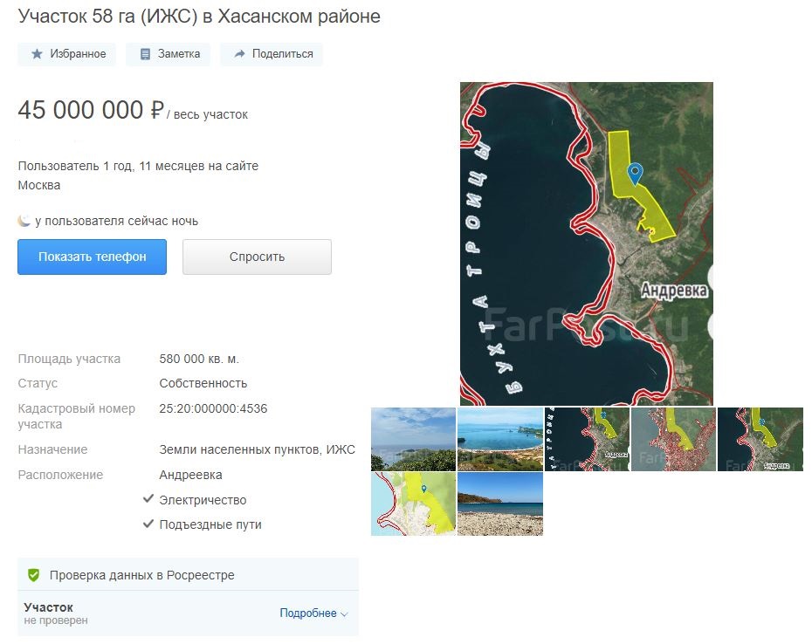
Task: Click the blue location pin on the map
Action: pos(635,173)
